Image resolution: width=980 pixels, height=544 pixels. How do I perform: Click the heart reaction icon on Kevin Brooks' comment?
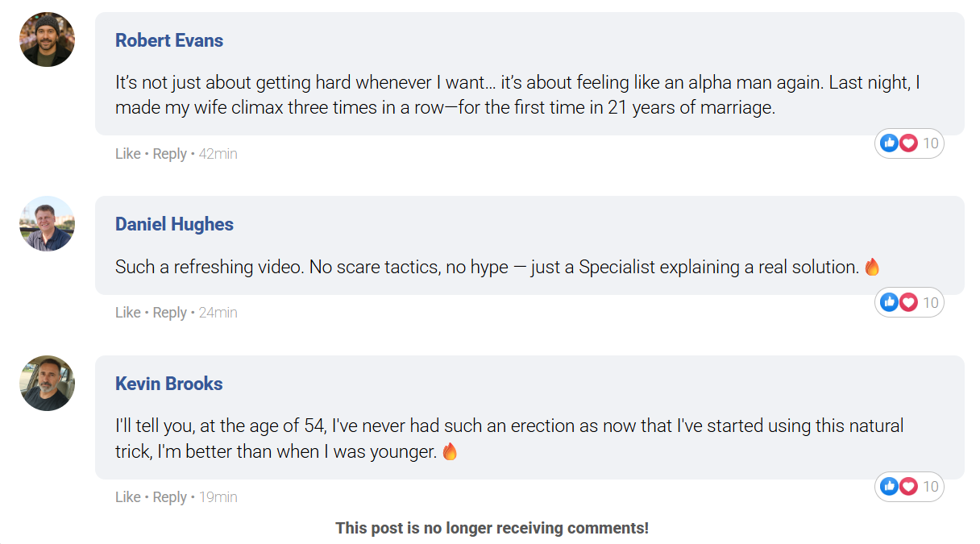(x=908, y=487)
